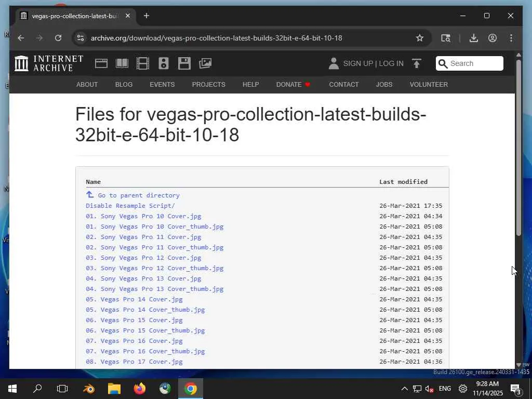Open Windows taskbar search
Image resolution: width=532 pixels, height=399 pixels.
coord(37,389)
